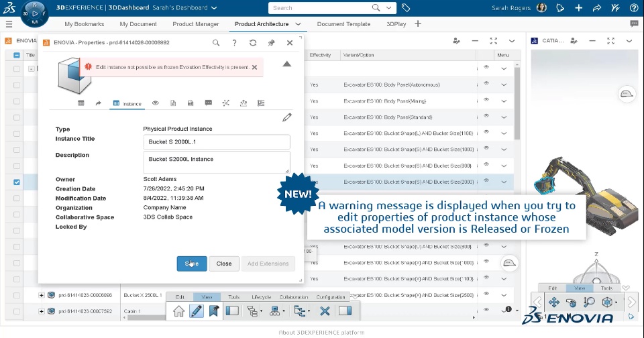Toggle the left side panel icon in bottom toolbar
Viewport: 644px width, 338px height.
[x=233, y=311]
